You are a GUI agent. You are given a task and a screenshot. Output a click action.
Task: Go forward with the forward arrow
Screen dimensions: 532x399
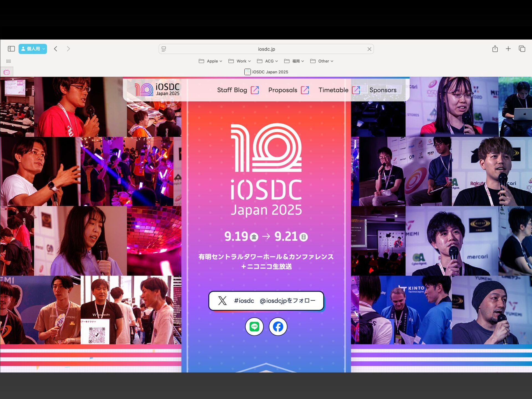point(68,49)
